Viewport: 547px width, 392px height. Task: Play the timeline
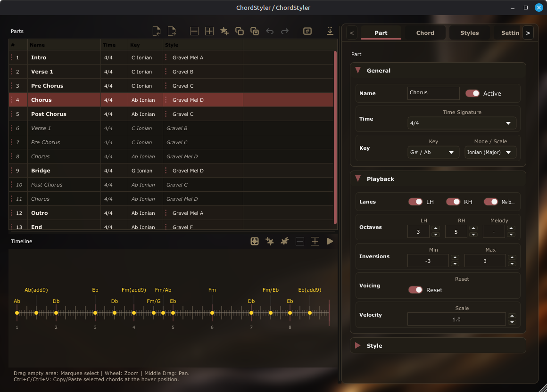pos(330,241)
